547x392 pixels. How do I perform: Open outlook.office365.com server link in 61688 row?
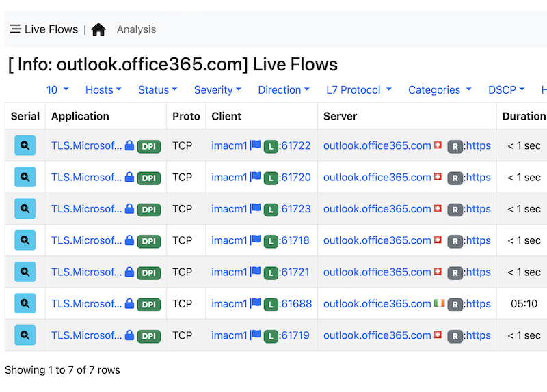coord(377,303)
